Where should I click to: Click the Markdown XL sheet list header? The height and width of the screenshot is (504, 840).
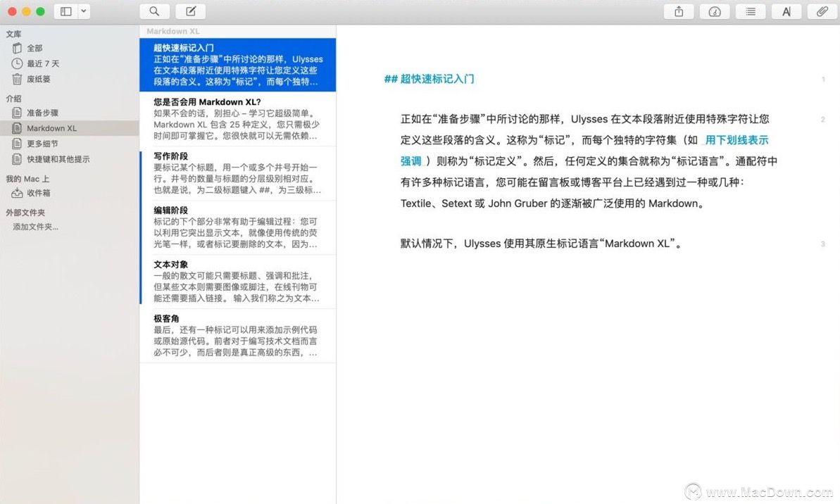(x=173, y=31)
